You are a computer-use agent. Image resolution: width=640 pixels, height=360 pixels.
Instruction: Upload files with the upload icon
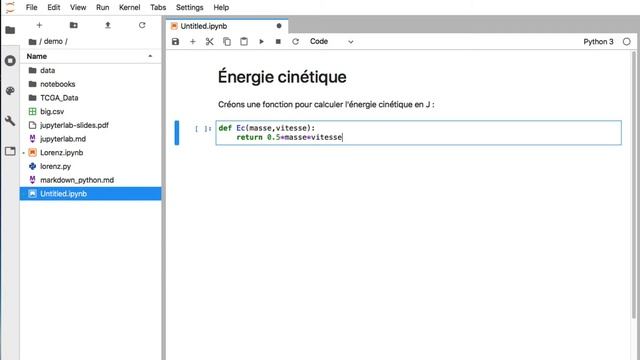pos(108,25)
